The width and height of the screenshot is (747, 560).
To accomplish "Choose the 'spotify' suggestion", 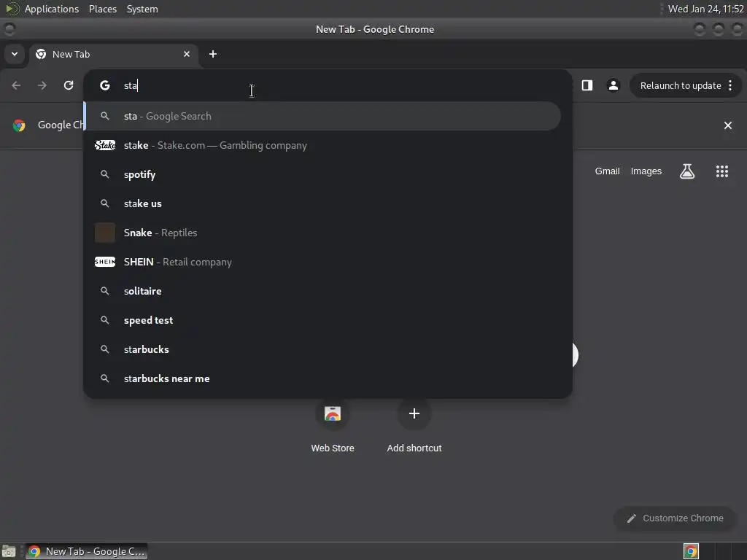I will [x=322, y=174].
